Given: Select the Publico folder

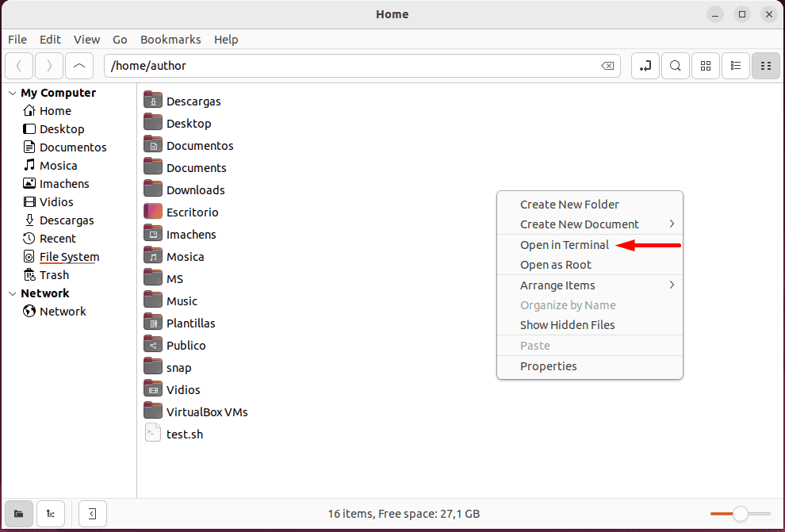Looking at the screenshot, I should pyautogui.click(x=174, y=346).
